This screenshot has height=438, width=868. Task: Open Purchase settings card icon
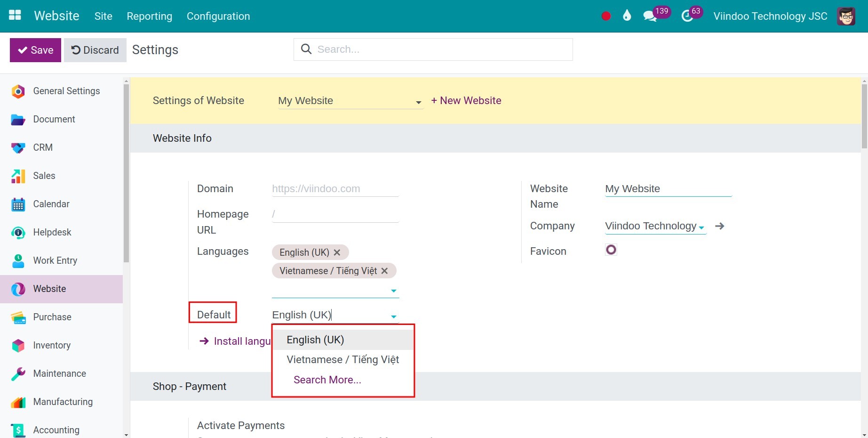point(18,317)
